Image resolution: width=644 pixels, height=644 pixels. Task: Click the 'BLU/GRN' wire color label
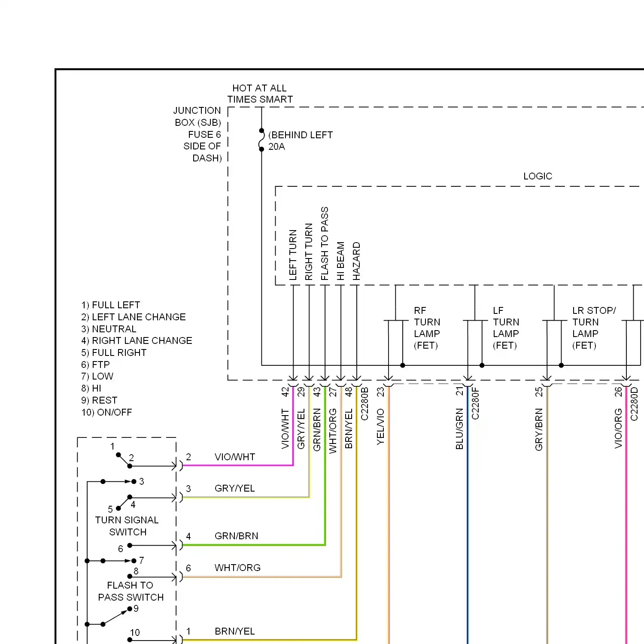[459, 429]
